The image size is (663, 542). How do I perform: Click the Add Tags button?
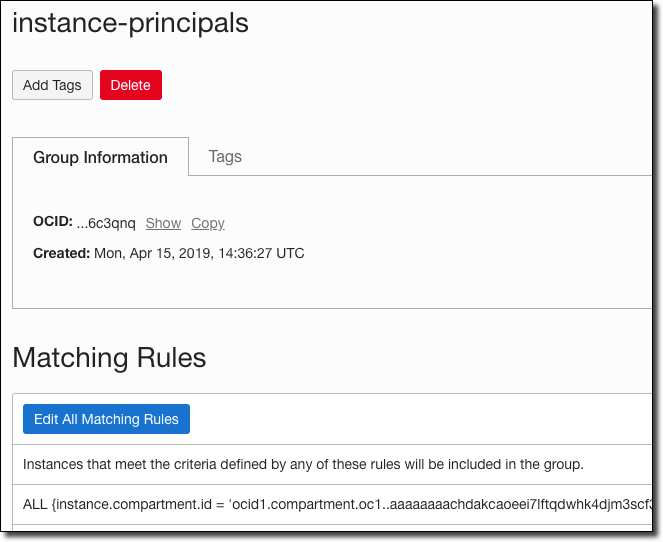click(52, 85)
